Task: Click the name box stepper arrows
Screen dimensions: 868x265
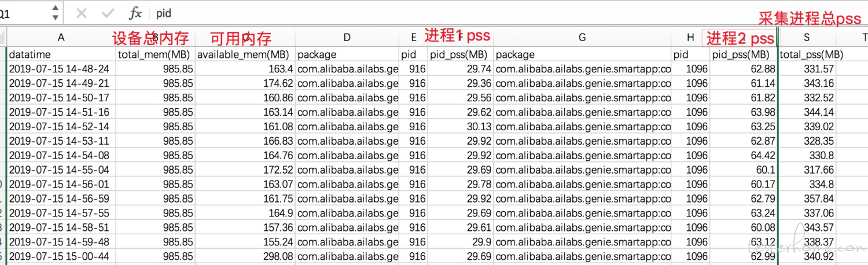Action: click(x=55, y=13)
